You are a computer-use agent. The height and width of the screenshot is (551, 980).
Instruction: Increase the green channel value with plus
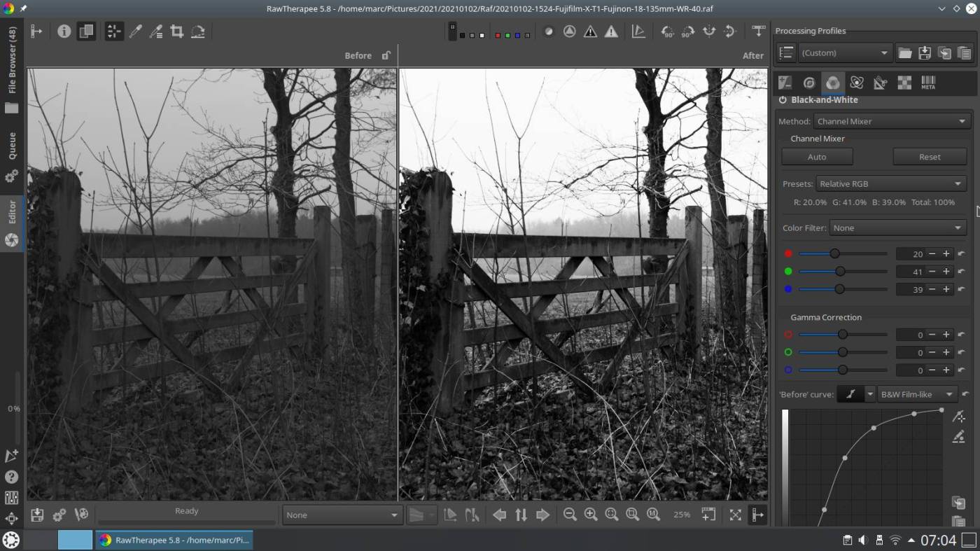click(946, 272)
